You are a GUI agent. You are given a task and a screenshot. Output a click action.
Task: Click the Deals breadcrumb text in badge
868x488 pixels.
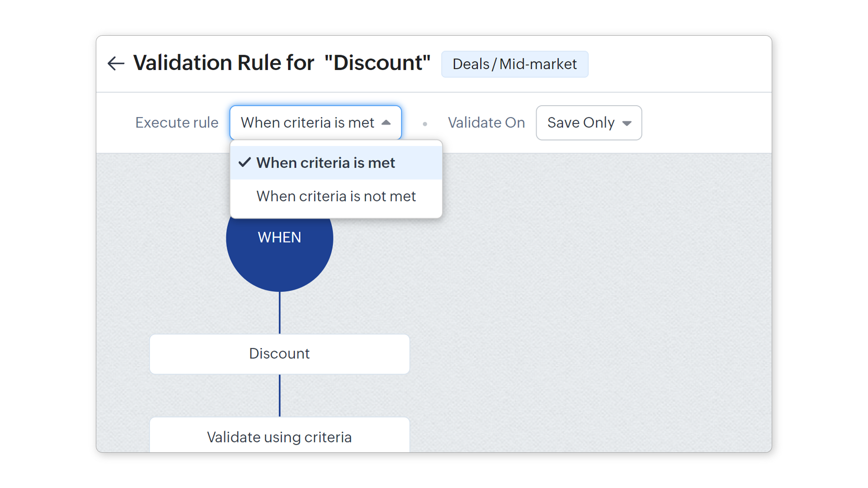[x=471, y=64]
